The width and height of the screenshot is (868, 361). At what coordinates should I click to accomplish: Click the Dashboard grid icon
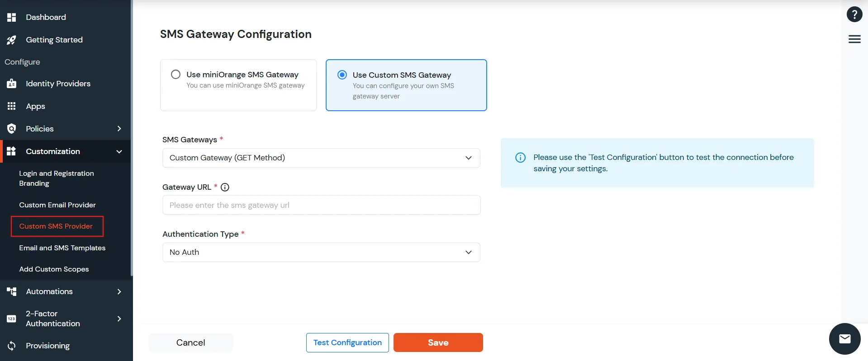click(12, 17)
